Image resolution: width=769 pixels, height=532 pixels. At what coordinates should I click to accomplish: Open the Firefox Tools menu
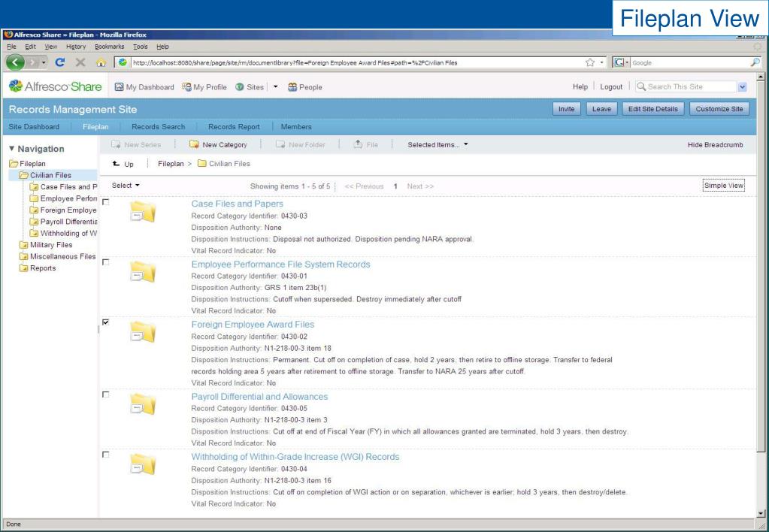(x=141, y=47)
